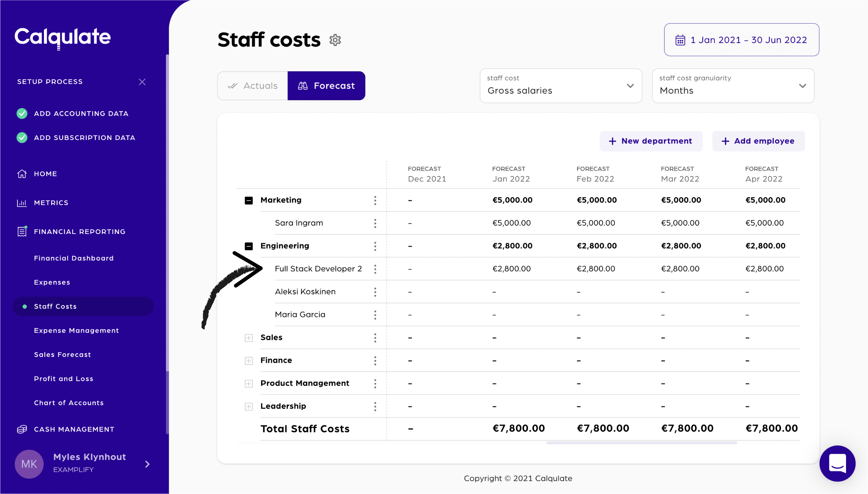The width and height of the screenshot is (868, 494).
Task: Open the staff cost Gross salaries dropdown
Action: [561, 86]
